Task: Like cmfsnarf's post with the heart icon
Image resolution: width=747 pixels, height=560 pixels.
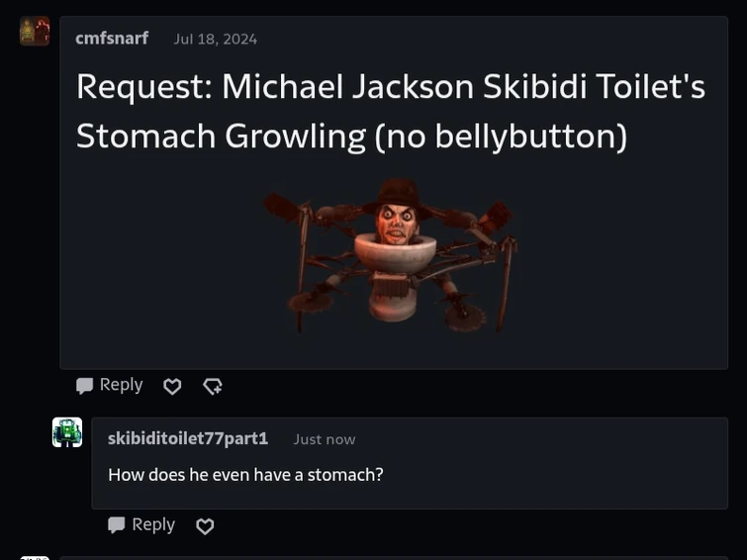Action: 172,386
